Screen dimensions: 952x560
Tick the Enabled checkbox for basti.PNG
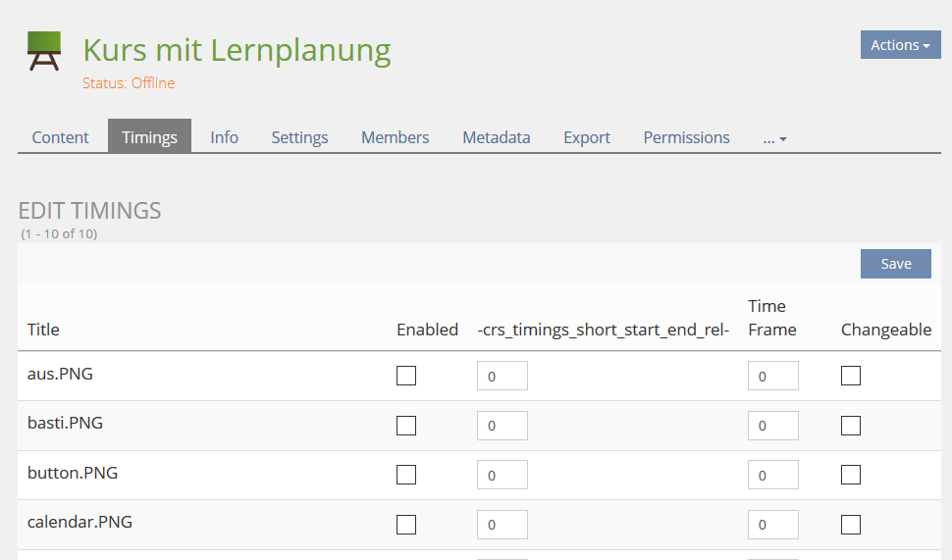(406, 426)
